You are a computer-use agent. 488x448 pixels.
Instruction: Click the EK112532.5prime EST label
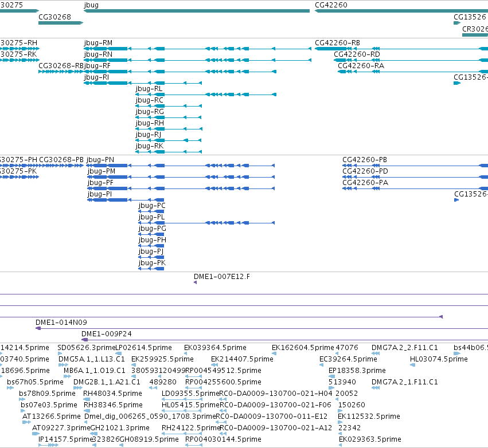(x=369, y=416)
